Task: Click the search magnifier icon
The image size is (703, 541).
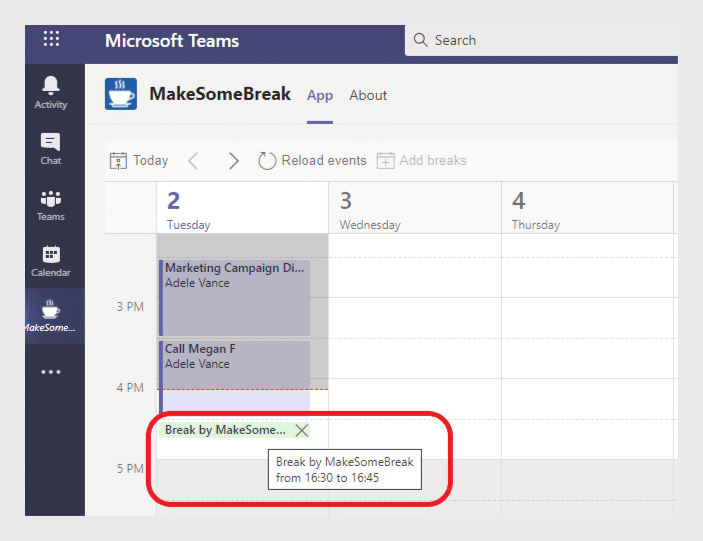Action: (420, 40)
